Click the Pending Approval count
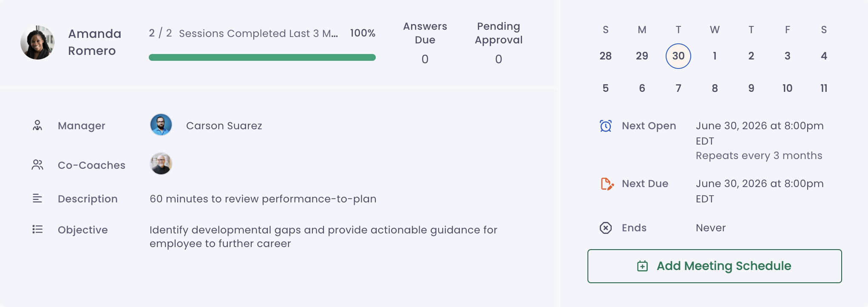 [499, 59]
